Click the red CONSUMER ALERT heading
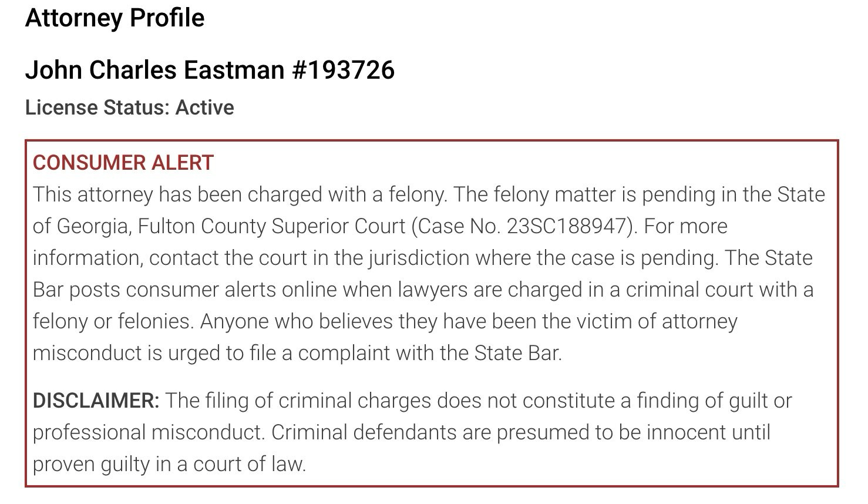 pos(123,163)
